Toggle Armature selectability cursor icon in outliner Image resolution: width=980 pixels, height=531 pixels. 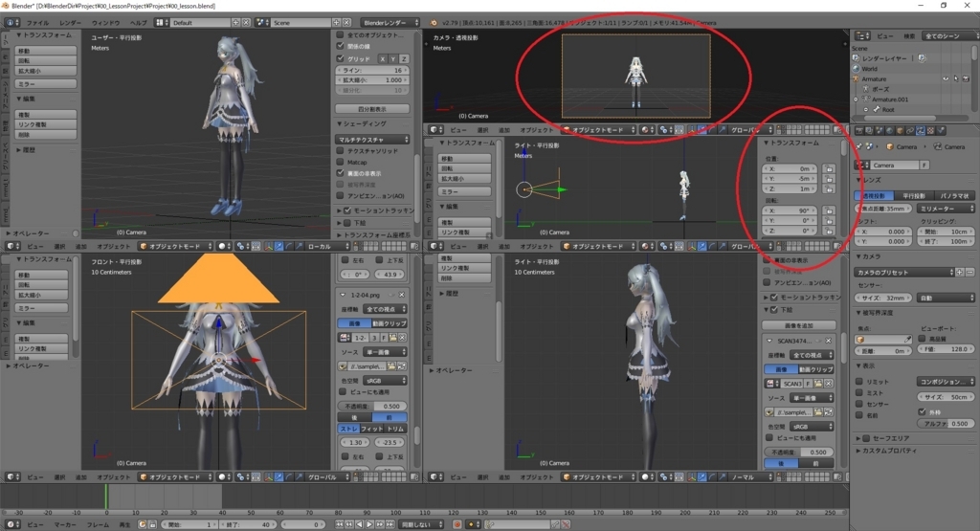click(956, 78)
